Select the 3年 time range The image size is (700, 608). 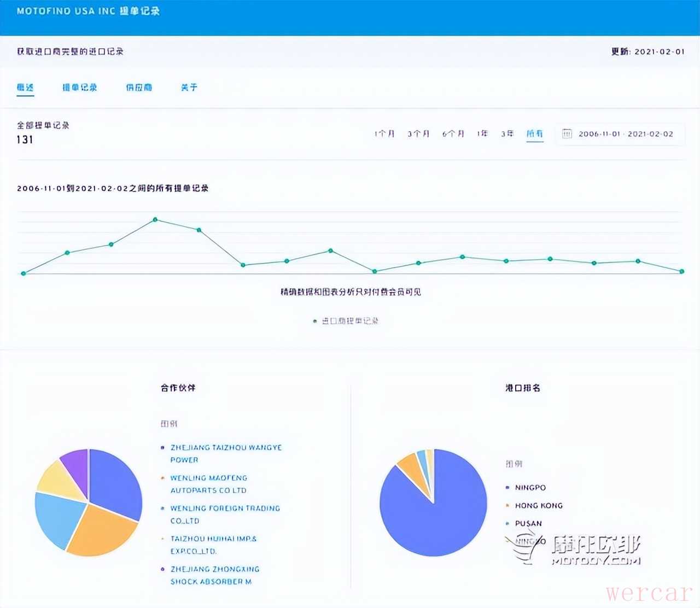[507, 134]
